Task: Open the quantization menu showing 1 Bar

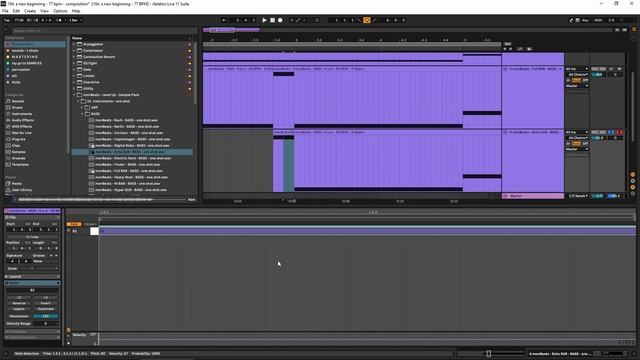Action: point(75,20)
